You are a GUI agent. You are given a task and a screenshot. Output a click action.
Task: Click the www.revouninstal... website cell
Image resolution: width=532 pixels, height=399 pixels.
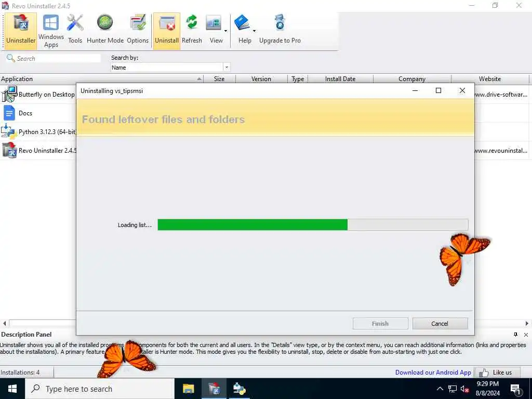501,150
